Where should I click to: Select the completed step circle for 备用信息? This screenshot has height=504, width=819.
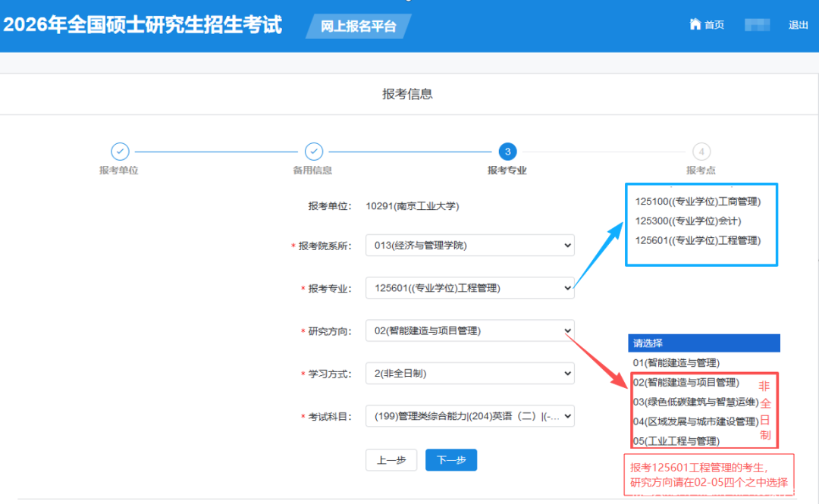(314, 152)
